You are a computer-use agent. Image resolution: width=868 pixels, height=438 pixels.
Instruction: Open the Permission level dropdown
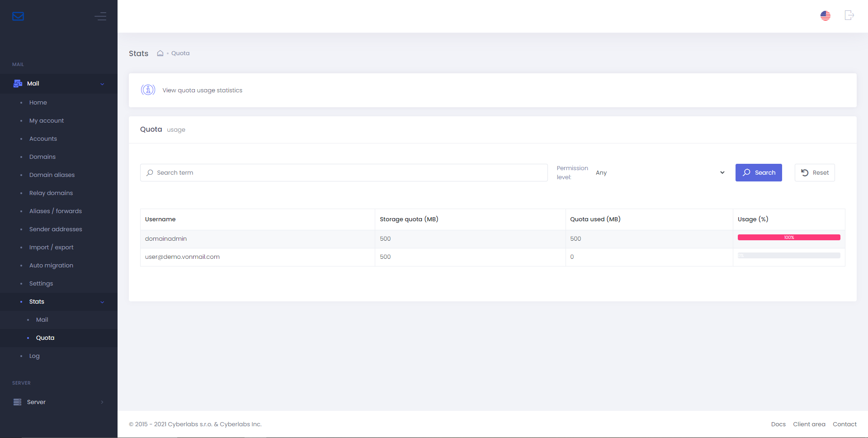point(660,172)
